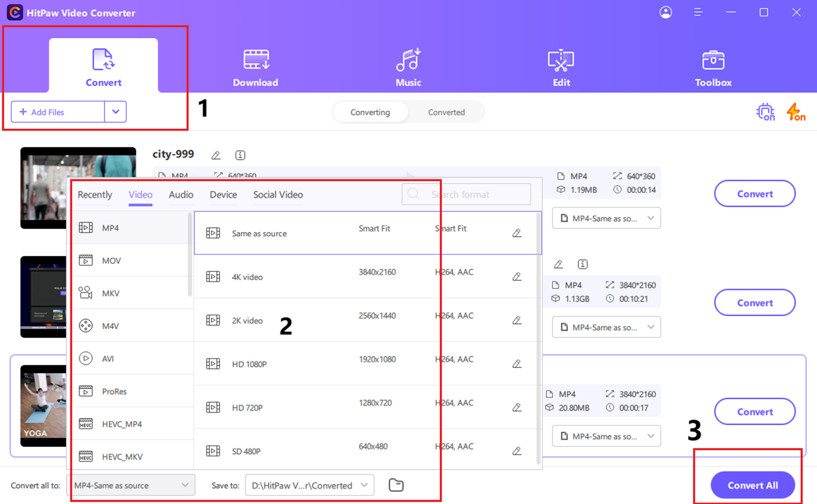817x504 pixels.
Task: Click the Convert All button
Action: 753,485
